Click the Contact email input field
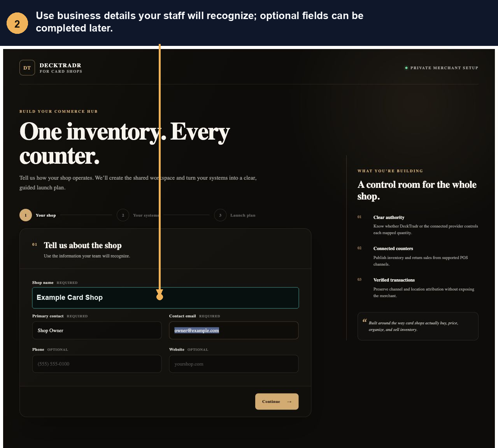498x448 pixels. click(234, 331)
